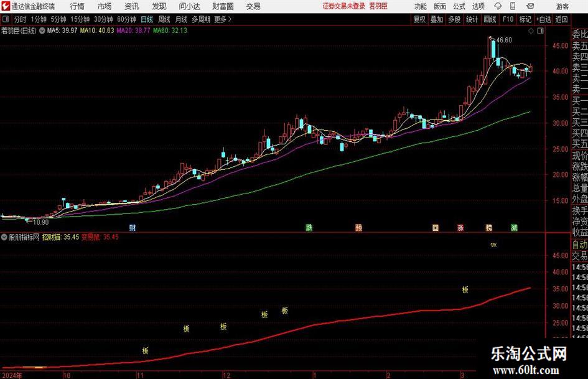Viewport: 588px width, 379px height.
Task: Click the MA20: 38.77 value
Action: [x=133, y=30]
